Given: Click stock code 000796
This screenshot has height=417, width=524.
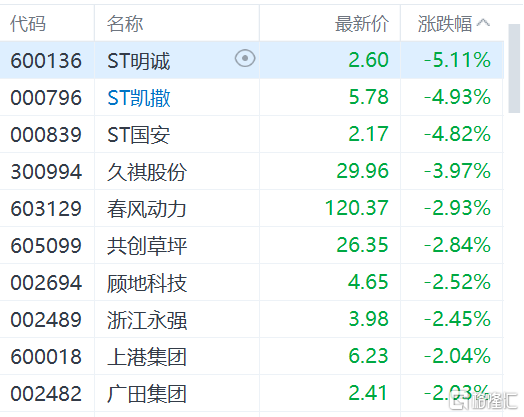Looking at the screenshot, I should [46, 98].
